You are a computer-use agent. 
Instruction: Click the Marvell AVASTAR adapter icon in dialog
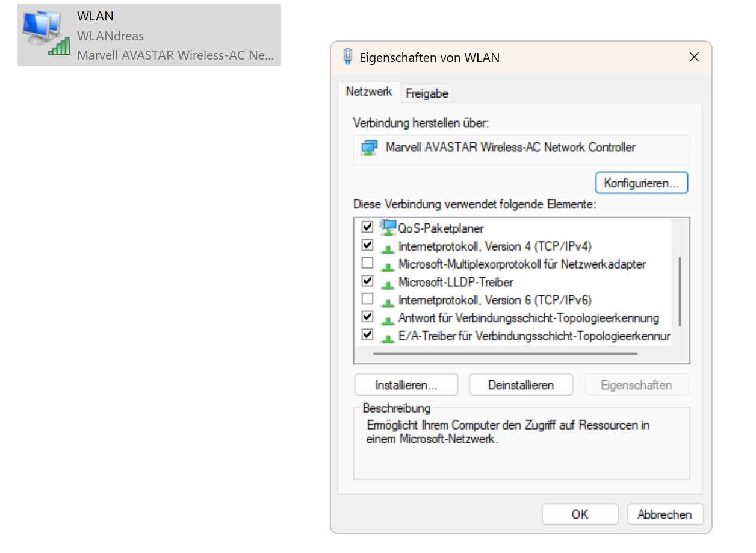368,148
